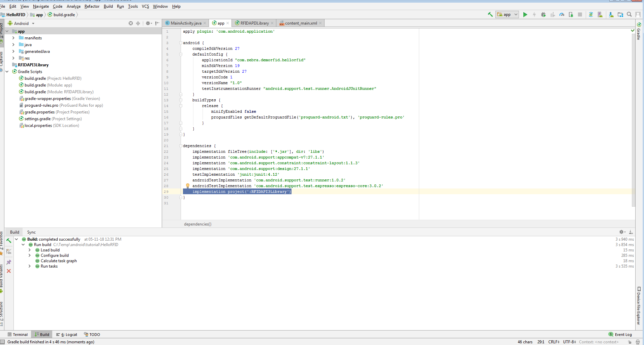Toggle build output view mode icon

9,251
